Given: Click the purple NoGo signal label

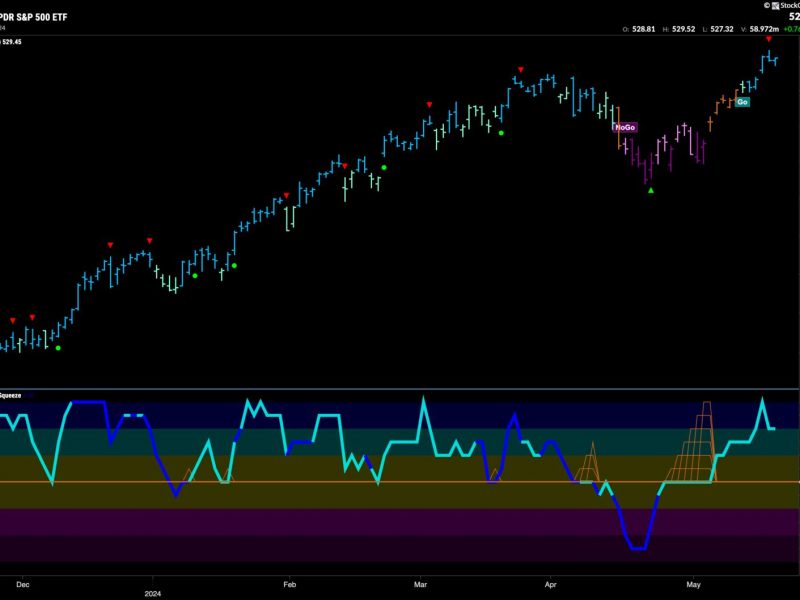Looking at the screenshot, I should [x=626, y=128].
